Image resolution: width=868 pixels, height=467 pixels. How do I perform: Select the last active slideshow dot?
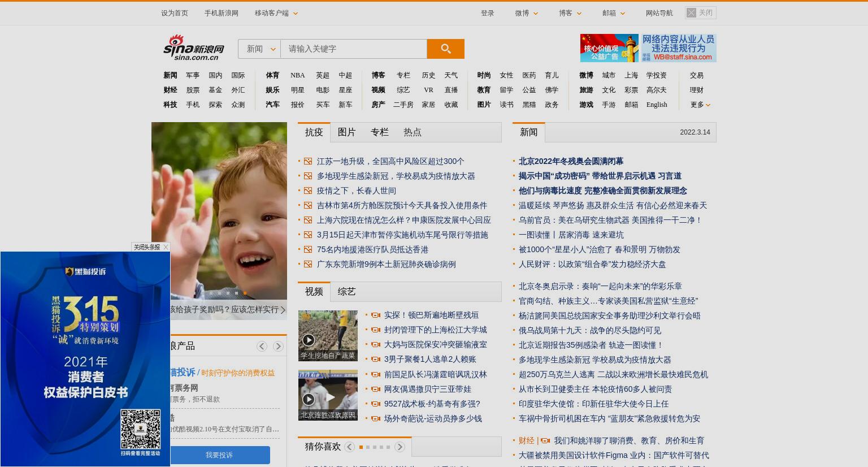point(245,293)
